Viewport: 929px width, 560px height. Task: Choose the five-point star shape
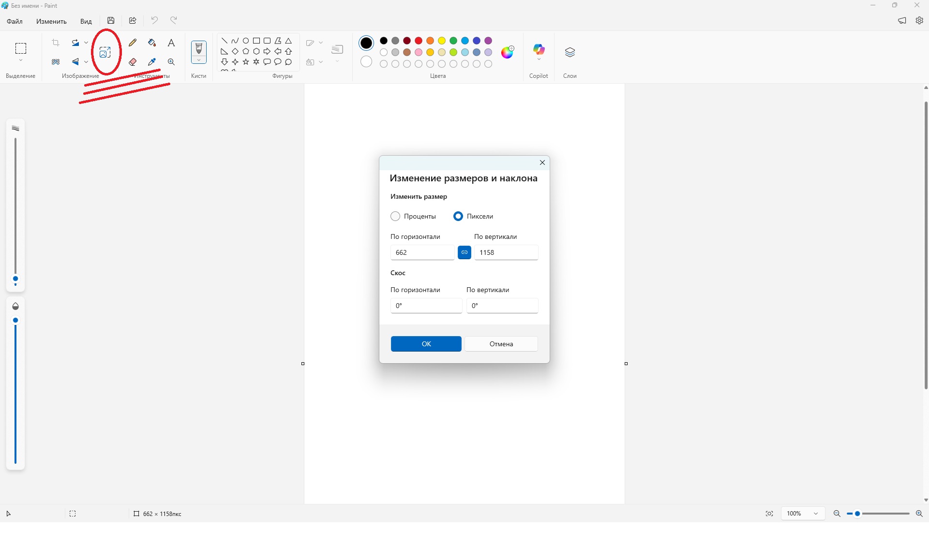pyautogui.click(x=246, y=62)
